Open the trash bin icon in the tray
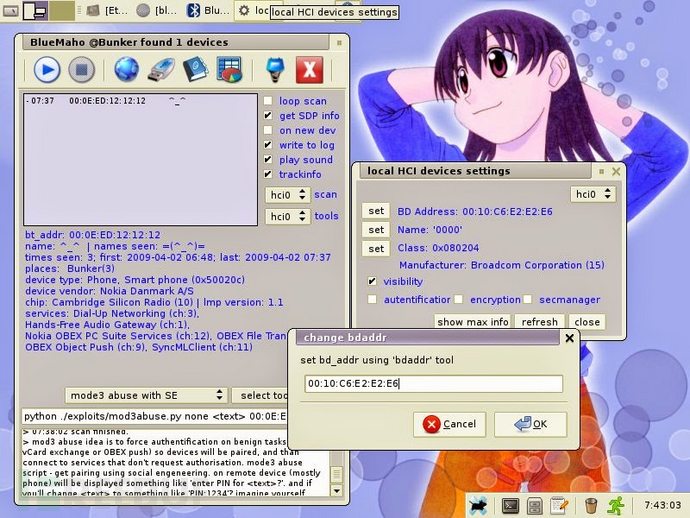Image resolution: width=690 pixels, height=518 pixels. [591, 506]
